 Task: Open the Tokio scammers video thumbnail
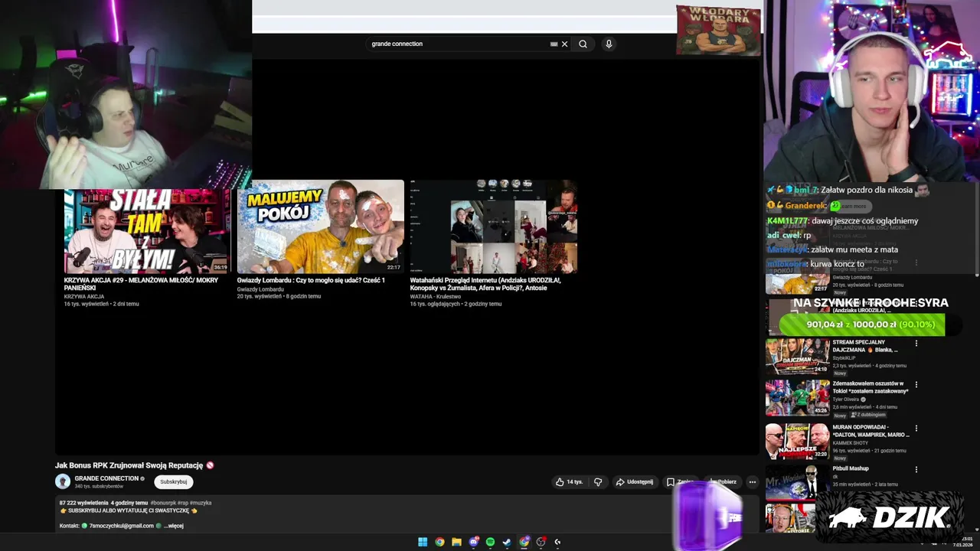pos(797,398)
